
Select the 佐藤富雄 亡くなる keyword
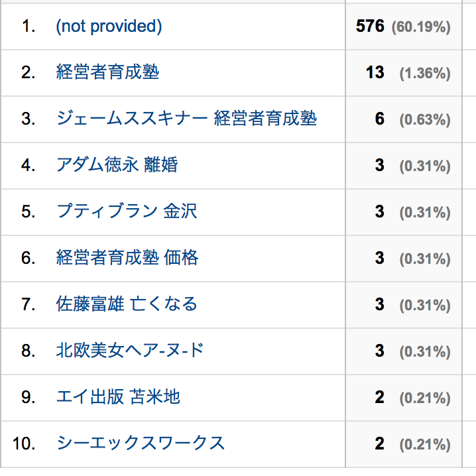point(127,304)
